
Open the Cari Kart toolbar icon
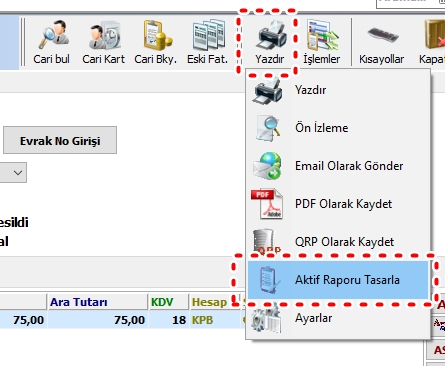[104, 42]
